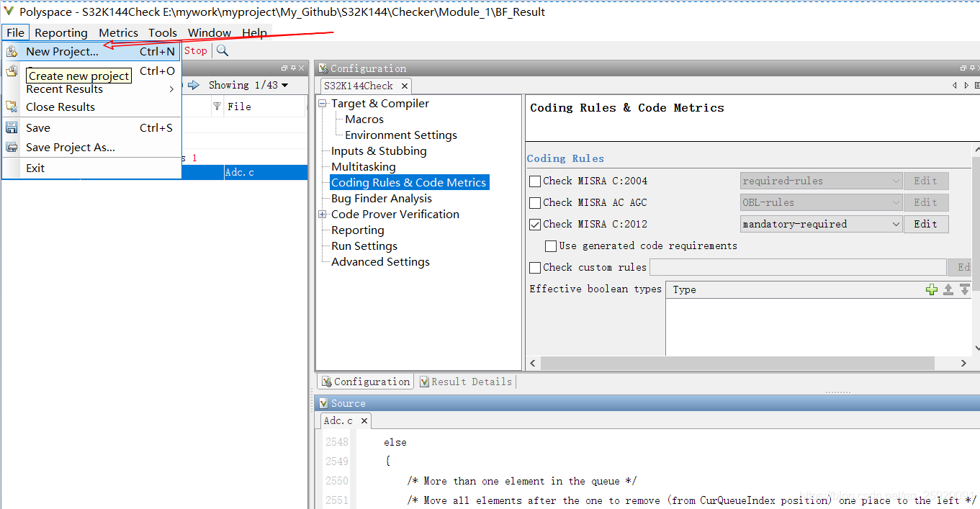
Task: Select Macros in configuration tree
Action: [364, 120]
